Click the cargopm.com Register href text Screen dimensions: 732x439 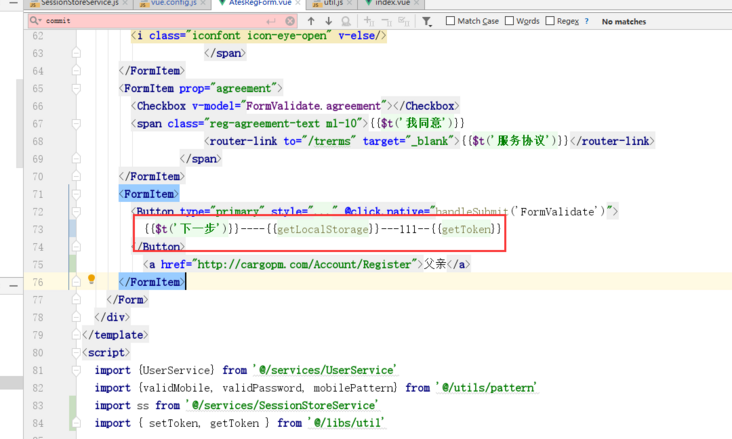pos(305,265)
